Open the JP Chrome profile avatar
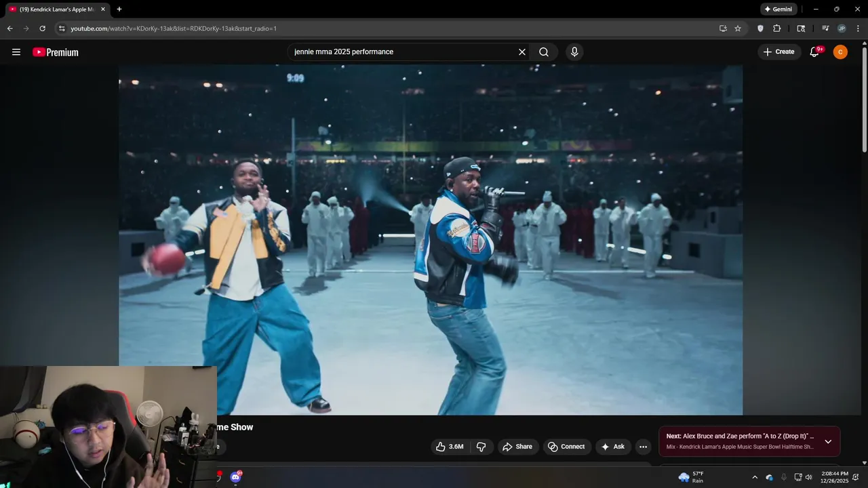Image resolution: width=868 pixels, height=488 pixels. 842,28
